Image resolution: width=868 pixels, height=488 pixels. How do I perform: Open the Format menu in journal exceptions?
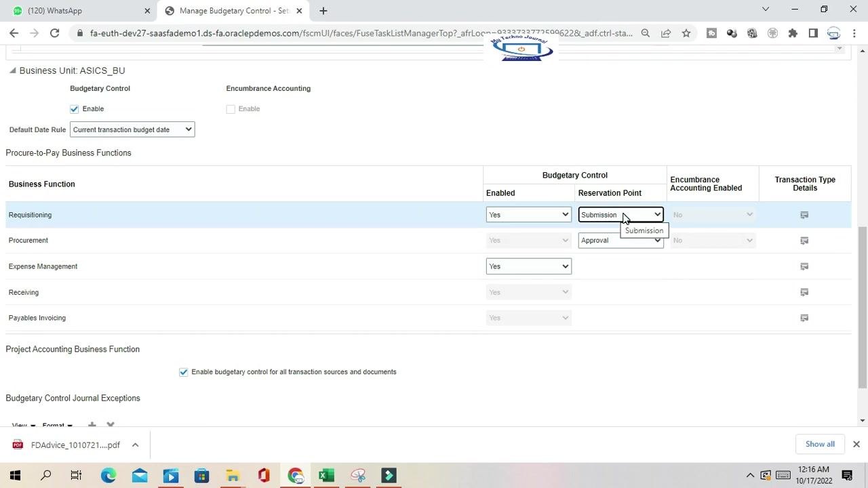coord(57,425)
